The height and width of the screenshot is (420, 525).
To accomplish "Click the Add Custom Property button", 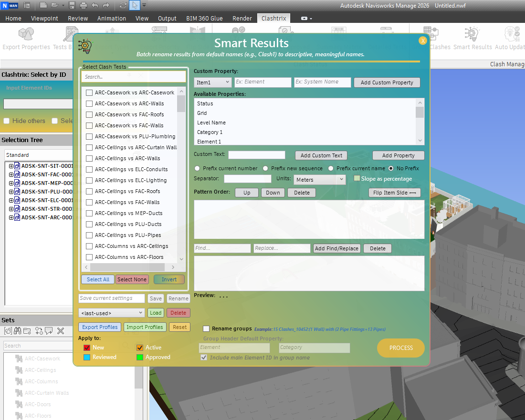I will pyautogui.click(x=387, y=82).
